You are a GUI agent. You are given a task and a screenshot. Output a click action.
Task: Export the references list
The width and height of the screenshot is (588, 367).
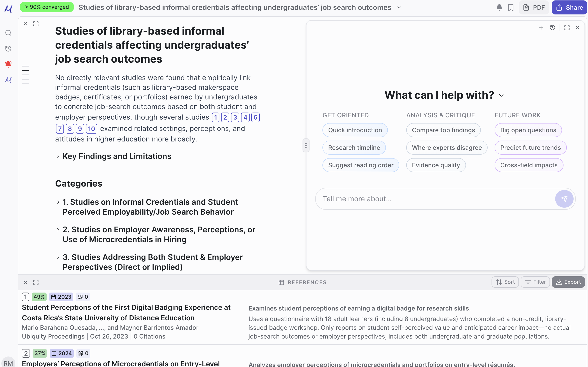click(x=568, y=282)
